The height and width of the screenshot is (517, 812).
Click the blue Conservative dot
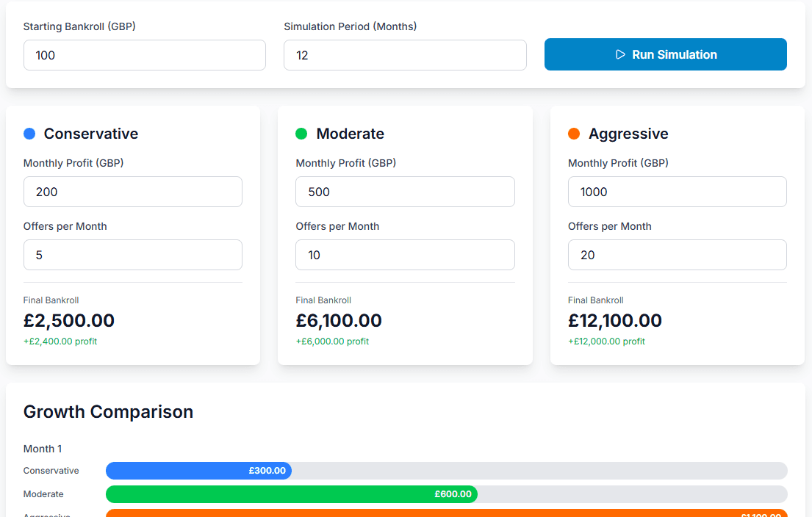click(29, 134)
